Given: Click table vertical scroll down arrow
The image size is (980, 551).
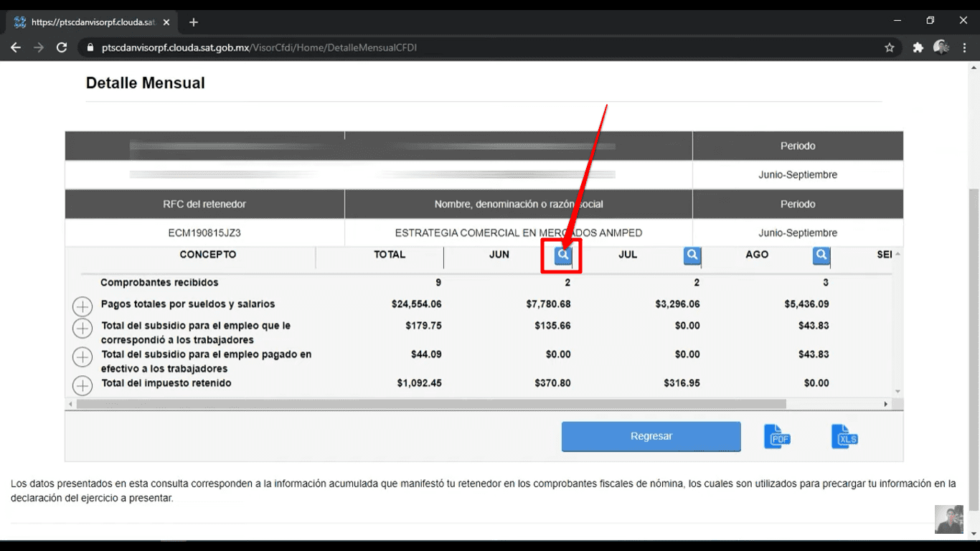Looking at the screenshot, I should (897, 392).
